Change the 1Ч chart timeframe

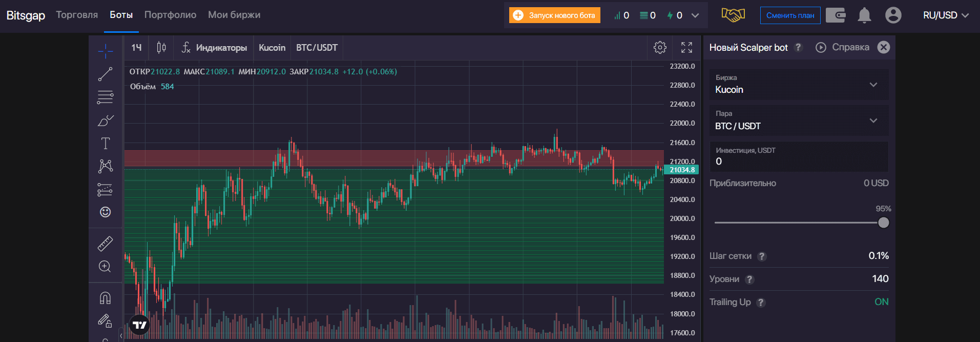[x=136, y=48]
